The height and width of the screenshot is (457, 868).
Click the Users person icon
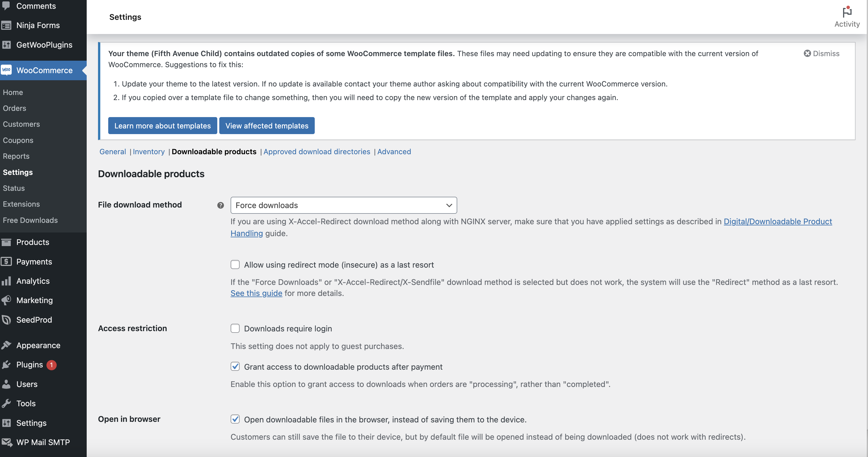[6, 384]
